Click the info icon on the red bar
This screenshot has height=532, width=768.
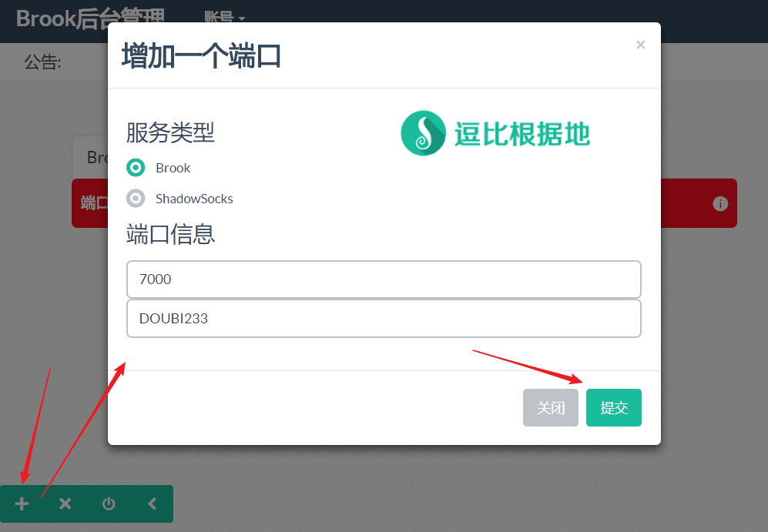(720, 203)
